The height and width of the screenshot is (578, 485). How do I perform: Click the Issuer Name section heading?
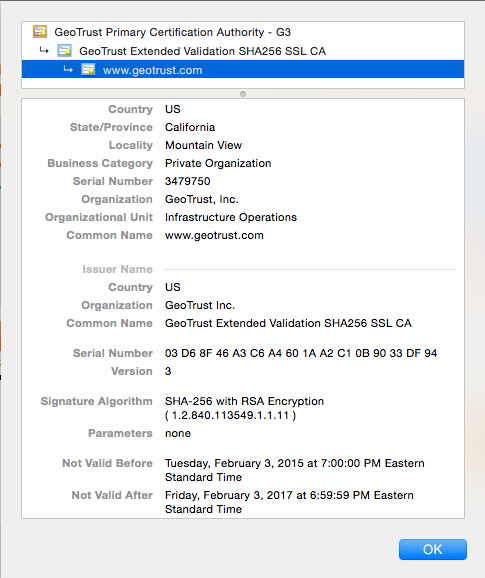(x=117, y=269)
